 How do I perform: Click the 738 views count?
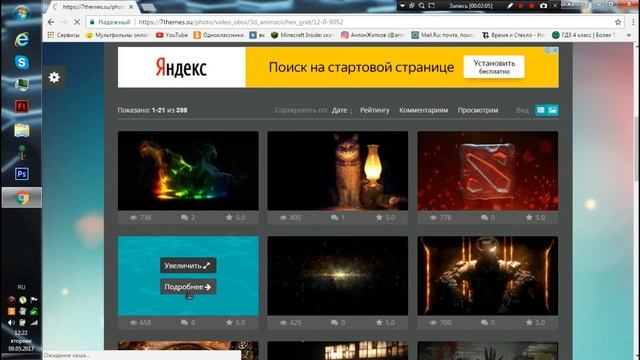140,218
